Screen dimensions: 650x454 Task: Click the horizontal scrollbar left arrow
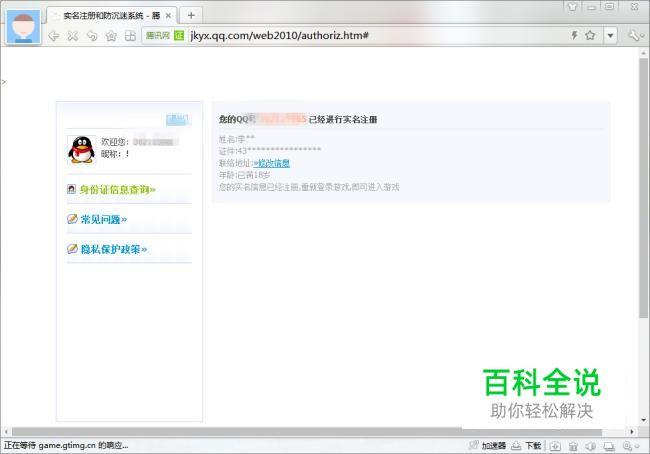point(6,432)
